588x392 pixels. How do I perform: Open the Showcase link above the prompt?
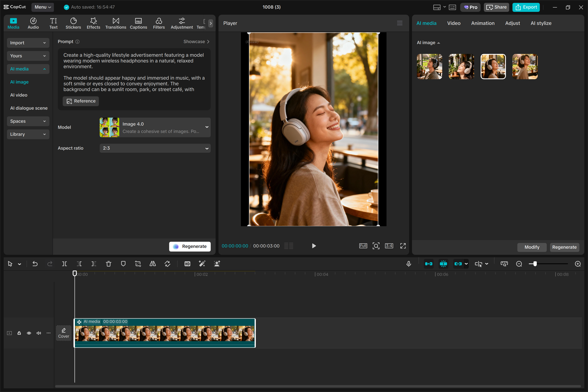tap(196, 41)
